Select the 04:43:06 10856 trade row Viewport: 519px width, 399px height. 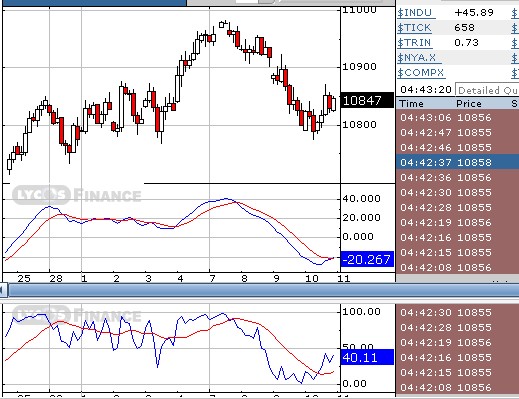[457, 118]
